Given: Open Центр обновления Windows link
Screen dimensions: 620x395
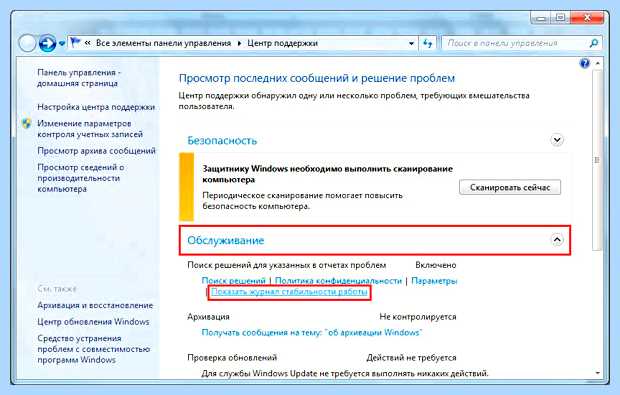Looking at the screenshot, I should 93,322.
